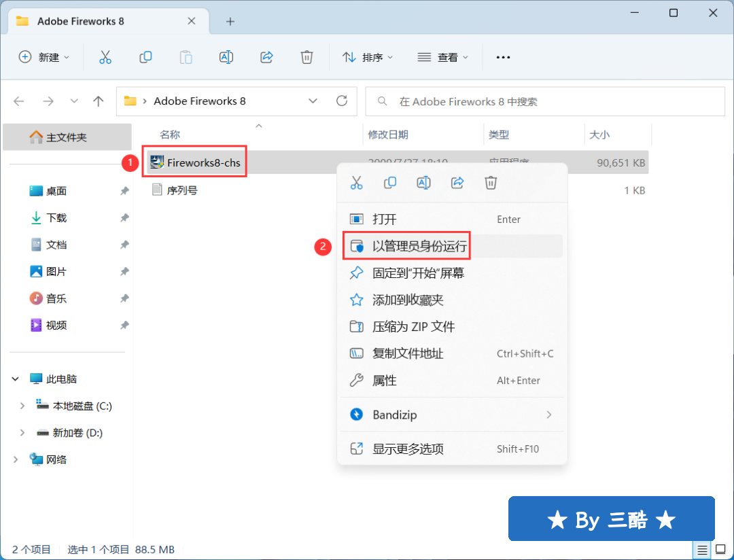Screen dimensions: 734x560
Task: Click the Adobe Fireworks 8 address bar path
Action: click(x=200, y=101)
